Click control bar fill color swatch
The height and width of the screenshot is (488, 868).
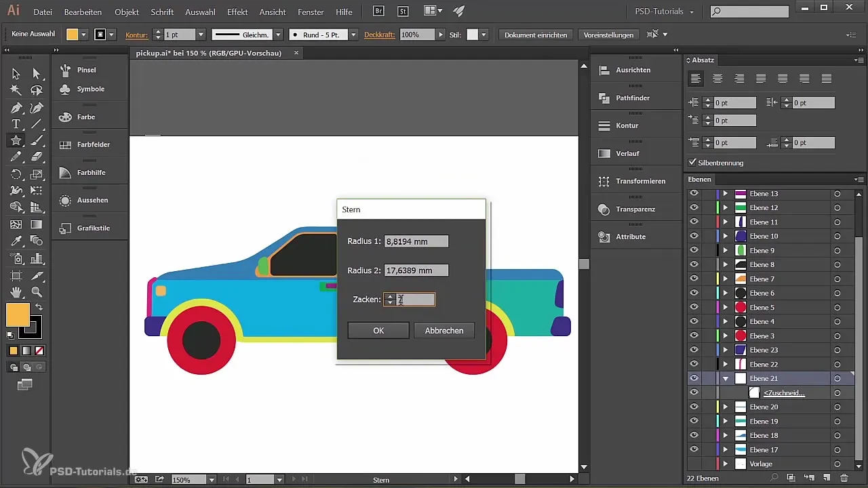73,35
